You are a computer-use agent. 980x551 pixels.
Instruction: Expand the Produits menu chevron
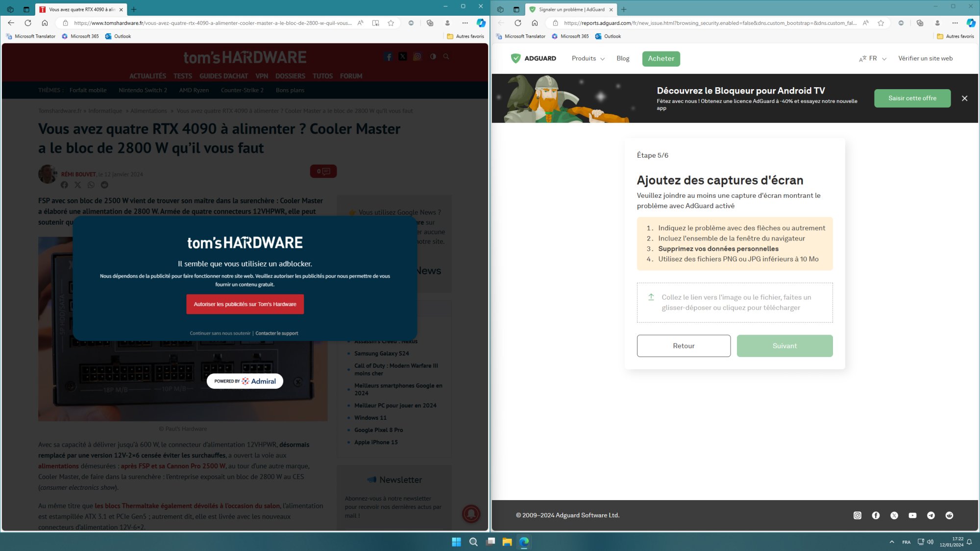tap(603, 59)
